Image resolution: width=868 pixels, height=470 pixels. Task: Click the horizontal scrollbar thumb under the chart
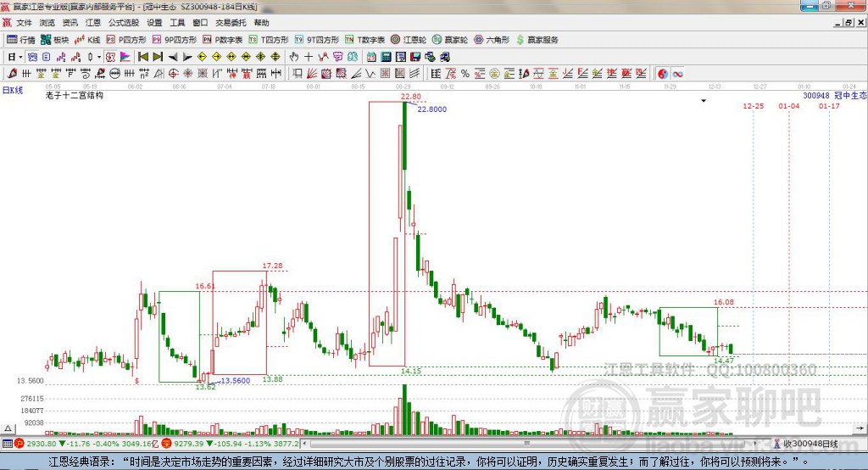pos(526,444)
